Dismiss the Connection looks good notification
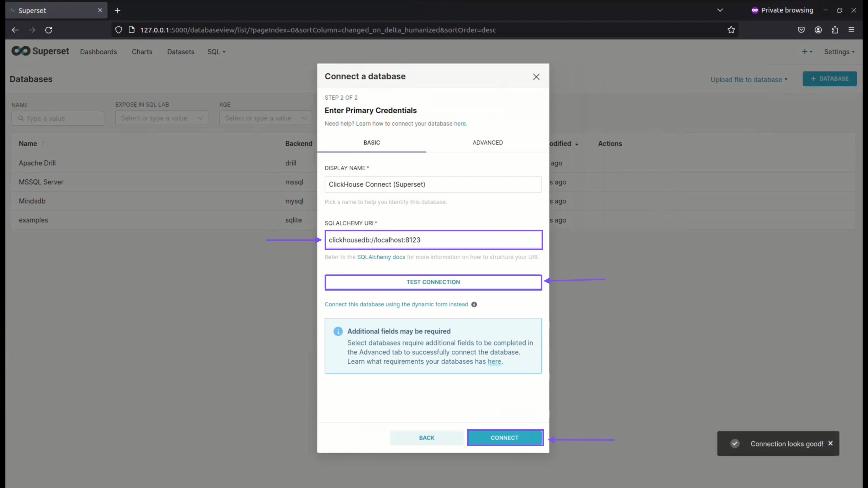The height and width of the screenshot is (488, 868). pyautogui.click(x=831, y=443)
